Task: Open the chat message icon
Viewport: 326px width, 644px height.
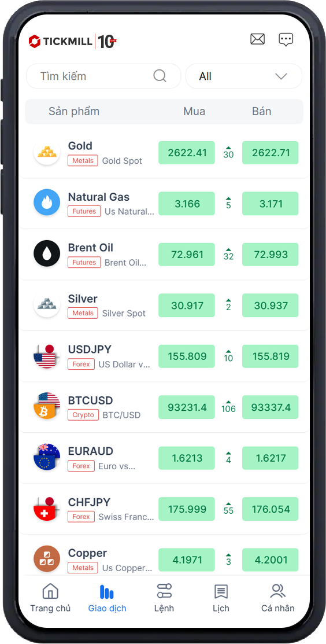Action: (x=286, y=40)
